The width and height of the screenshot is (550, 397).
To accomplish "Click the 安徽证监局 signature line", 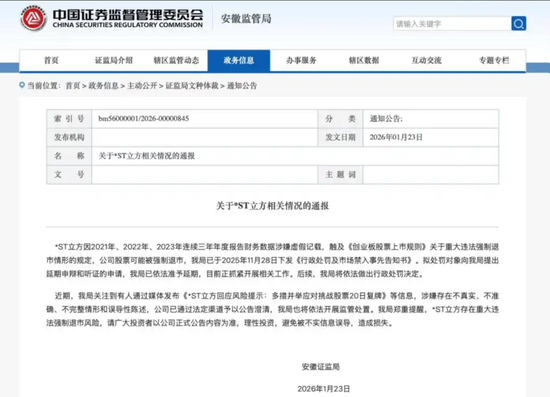I will click(321, 367).
